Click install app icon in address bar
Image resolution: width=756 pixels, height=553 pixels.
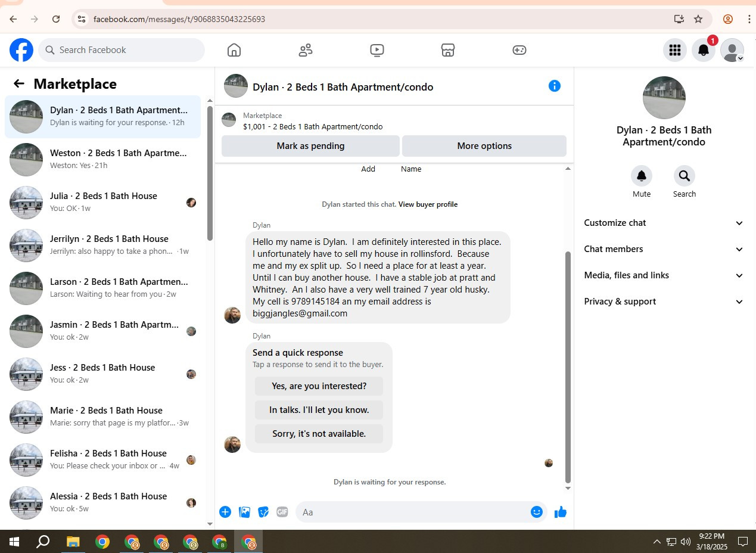pos(679,19)
